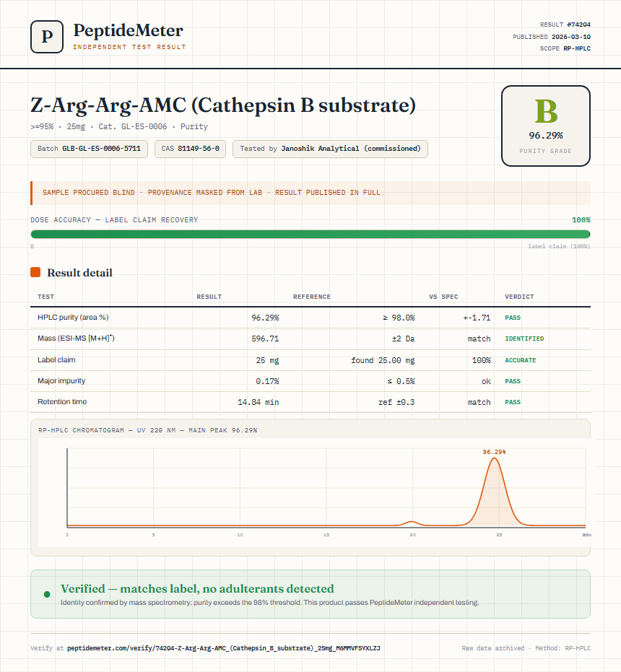This screenshot has height=672, width=621.
Task: Click the 596.71 mass result value
Action: click(x=265, y=339)
